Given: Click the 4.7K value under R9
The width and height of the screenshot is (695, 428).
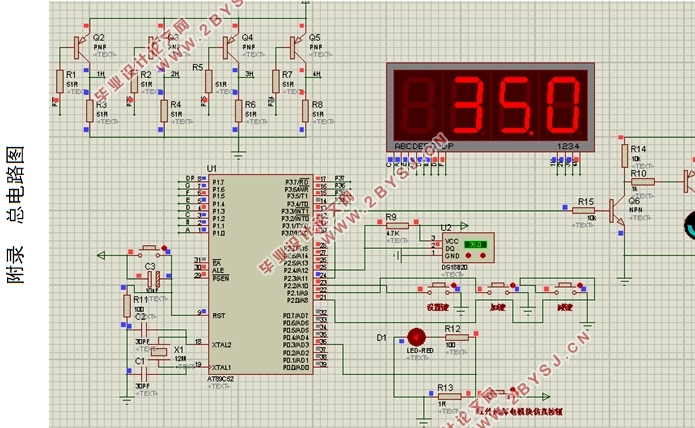Looking at the screenshot, I should pyautogui.click(x=393, y=233).
